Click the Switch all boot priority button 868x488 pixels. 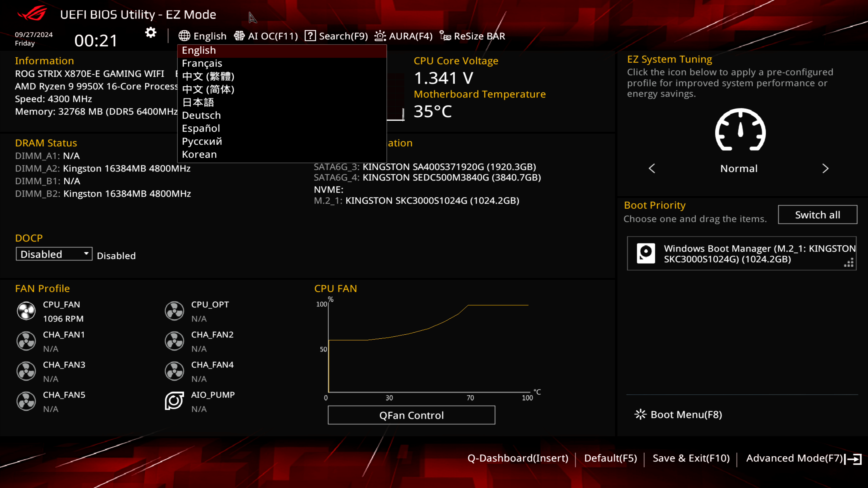pyautogui.click(x=817, y=214)
